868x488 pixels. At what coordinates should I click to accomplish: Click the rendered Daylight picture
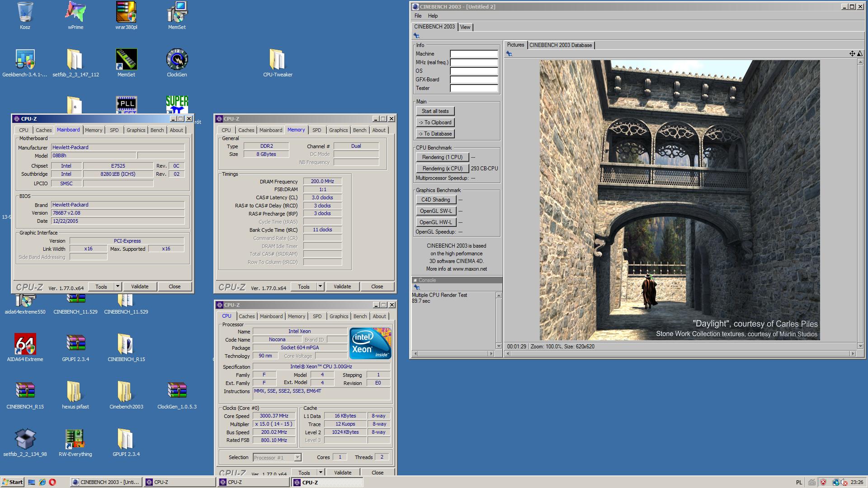(x=679, y=200)
